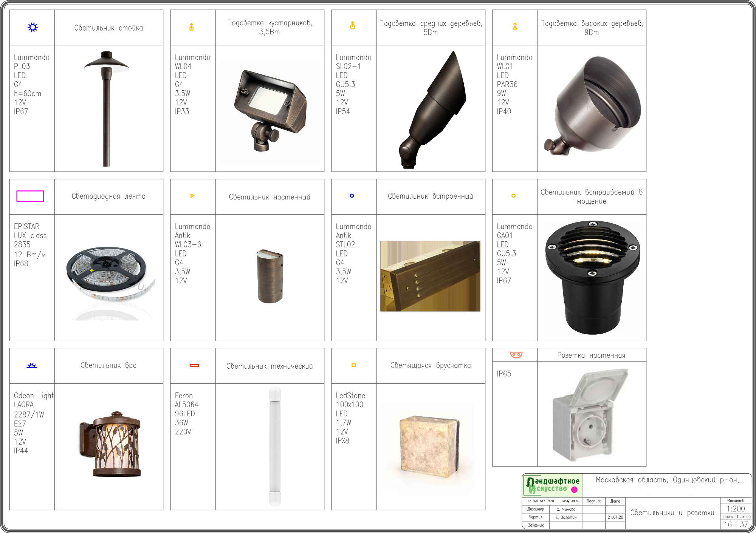Click the phone number '+7-925-517-7660'
756x533 pixels.
click(x=540, y=501)
